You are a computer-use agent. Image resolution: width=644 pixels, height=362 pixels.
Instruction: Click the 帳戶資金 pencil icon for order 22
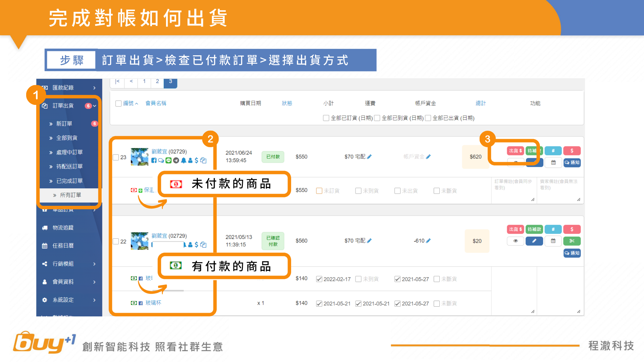pyautogui.click(x=428, y=241)
